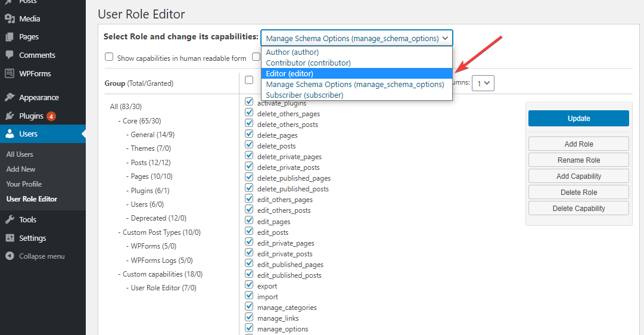Click the Rename Role button
The width and height of the screenshot is (644, 335).
(578, 160)
